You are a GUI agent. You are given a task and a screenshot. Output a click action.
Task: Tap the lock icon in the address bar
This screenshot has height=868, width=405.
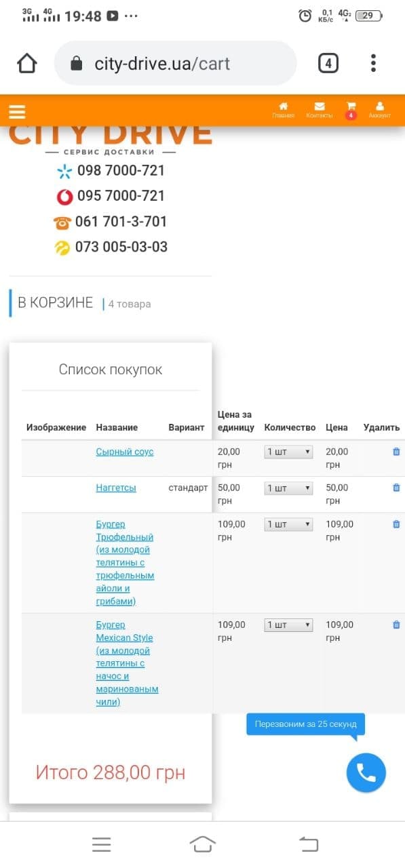(76, 64)
